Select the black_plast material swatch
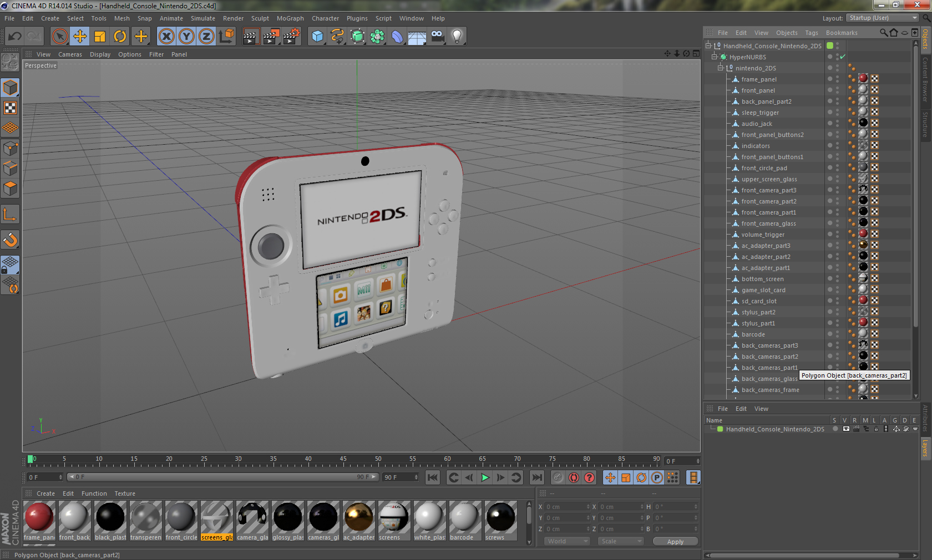The height and width of the screenshot is (560, 932). point(110,521)
